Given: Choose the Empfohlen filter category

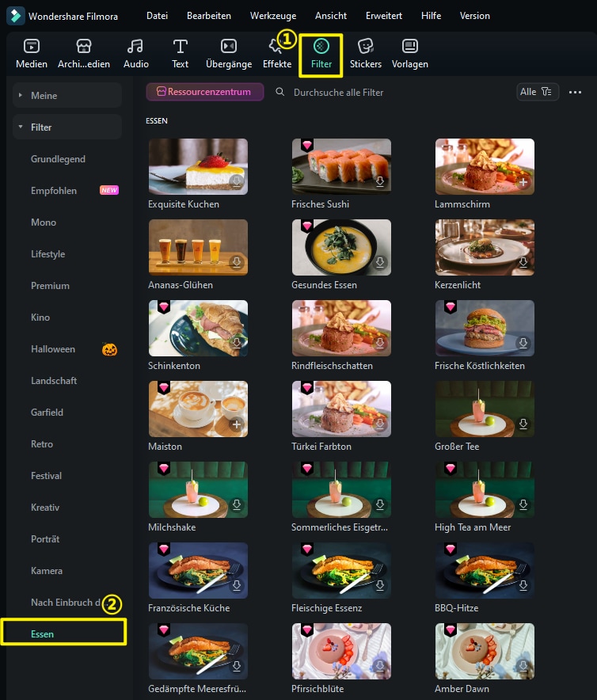Looking at the screenshot, I should click(54, 191).
